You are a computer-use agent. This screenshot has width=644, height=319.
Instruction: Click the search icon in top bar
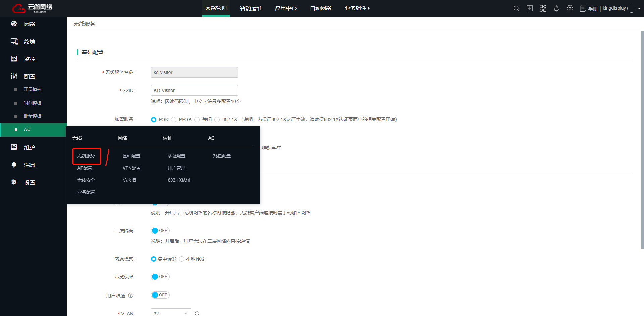pyautogui.click(x=516, y=8)
